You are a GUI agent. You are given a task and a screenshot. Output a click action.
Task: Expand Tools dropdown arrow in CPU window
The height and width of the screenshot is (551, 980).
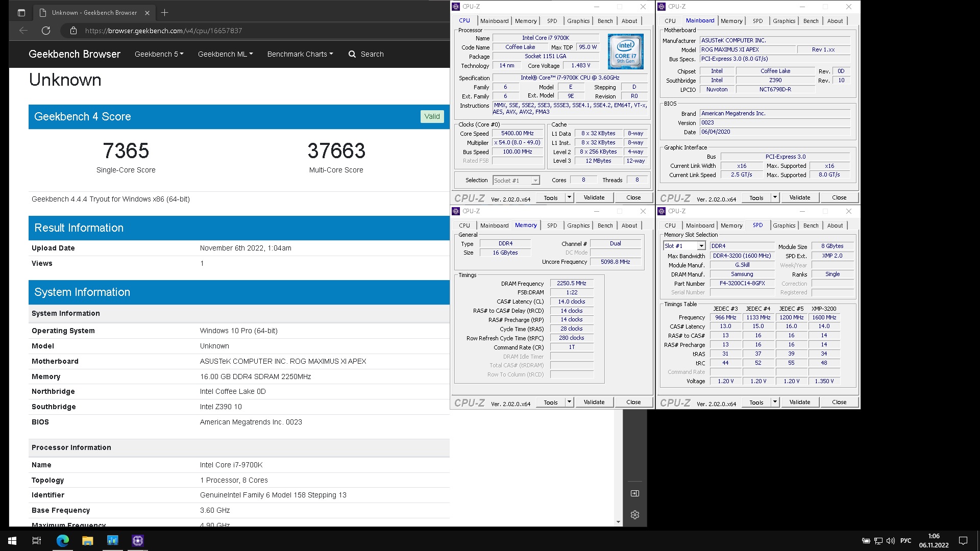pyautogui.click(x=570, y=197)
